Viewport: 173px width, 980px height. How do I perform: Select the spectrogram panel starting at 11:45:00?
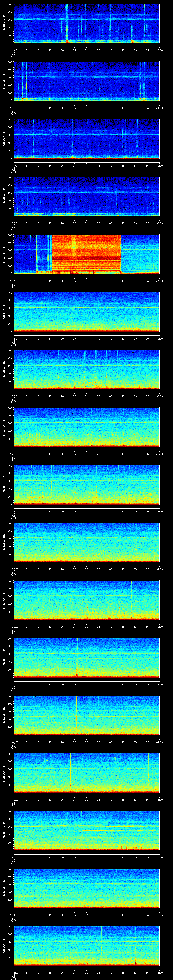pos(87,946)
